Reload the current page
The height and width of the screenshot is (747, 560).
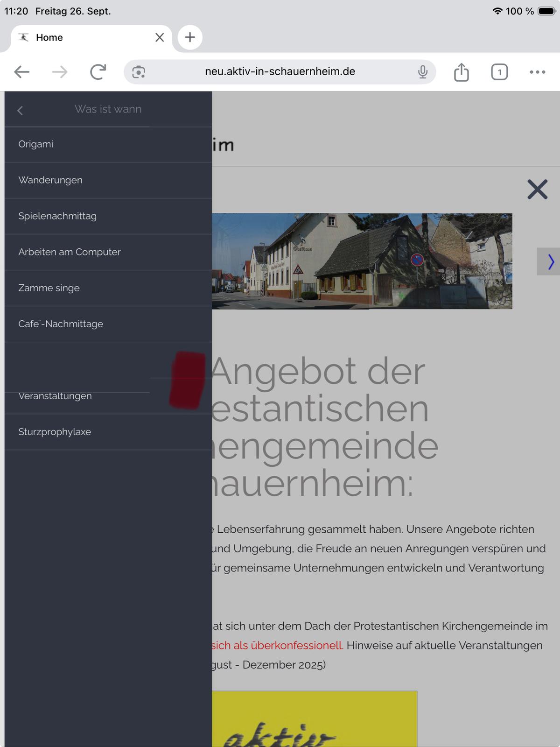pos(98,72)
